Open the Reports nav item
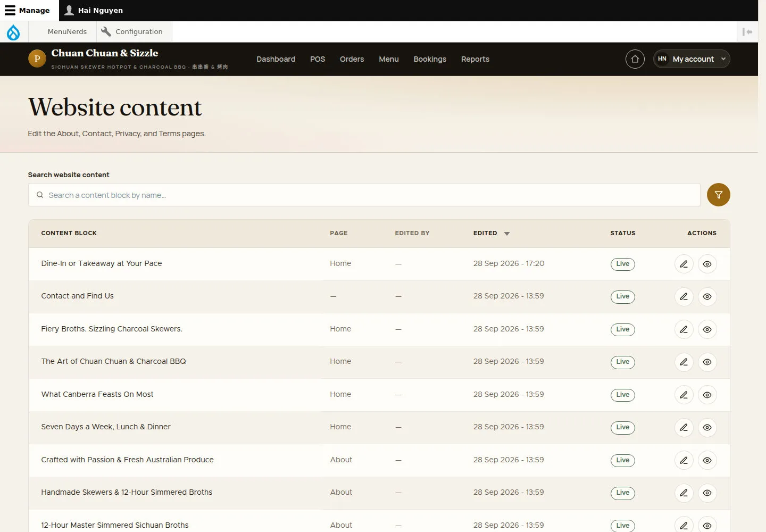The image size is (766, 532). [475, 59]
